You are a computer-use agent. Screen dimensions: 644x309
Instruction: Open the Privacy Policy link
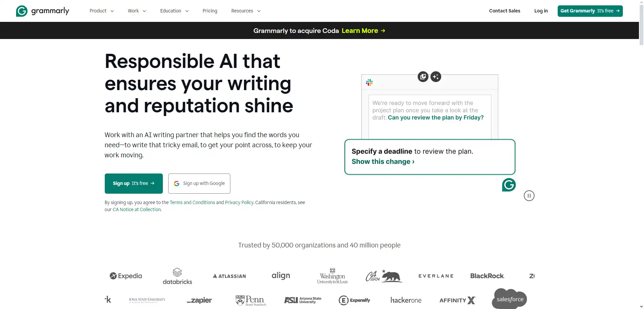click(x=239, y=202)
